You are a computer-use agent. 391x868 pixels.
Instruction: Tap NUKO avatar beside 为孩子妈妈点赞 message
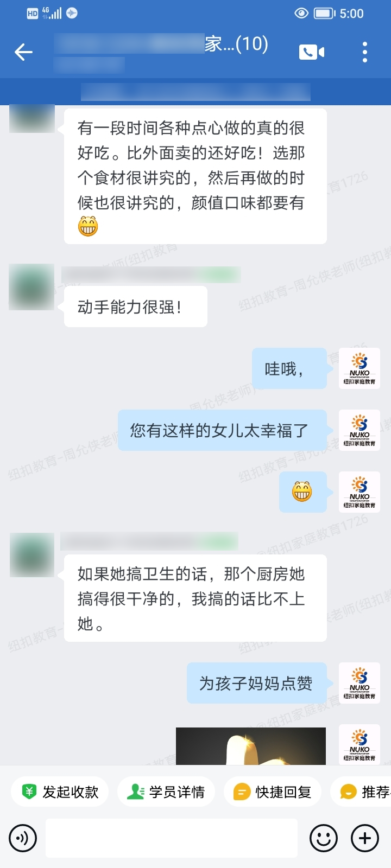[x=360, y=683]
